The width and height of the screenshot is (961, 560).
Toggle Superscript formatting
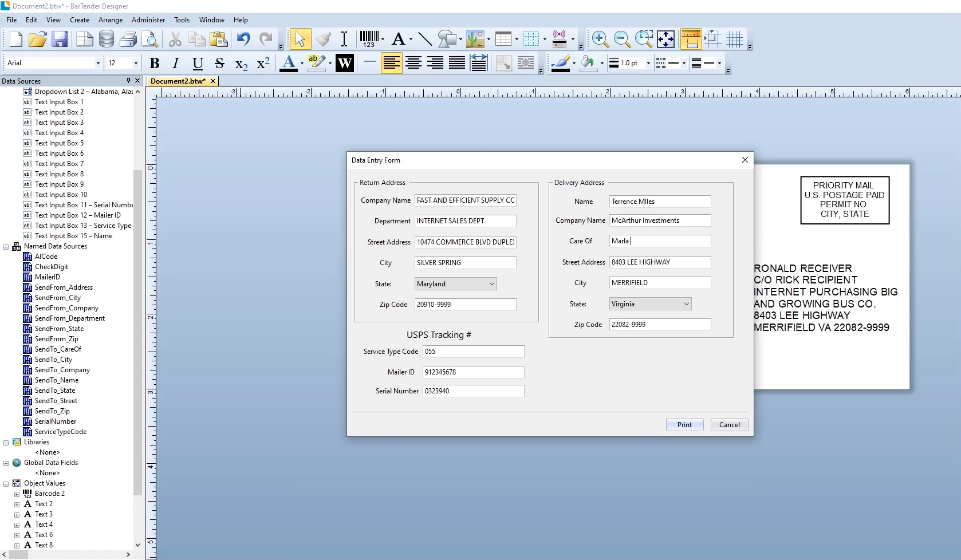click(x=263, y=63)
